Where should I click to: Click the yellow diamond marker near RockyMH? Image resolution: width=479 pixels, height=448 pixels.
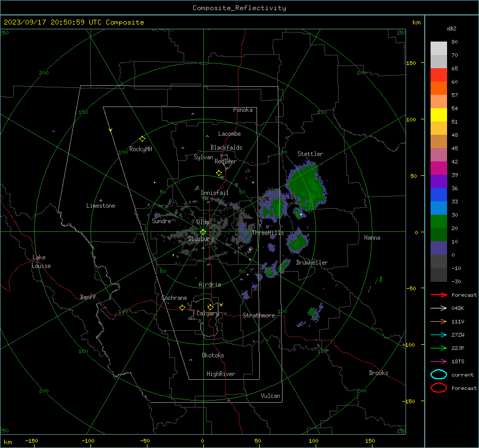coord(142,139)
